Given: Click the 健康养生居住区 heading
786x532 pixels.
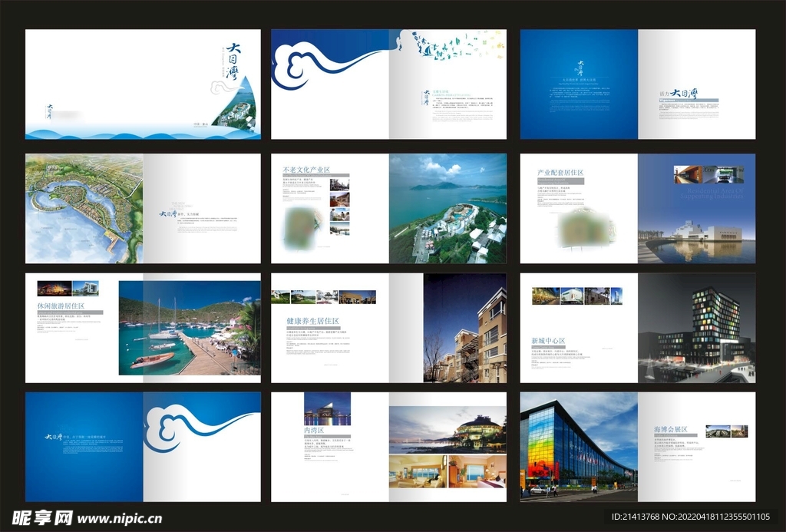Looking at the screenshot, I should [312, 321].
